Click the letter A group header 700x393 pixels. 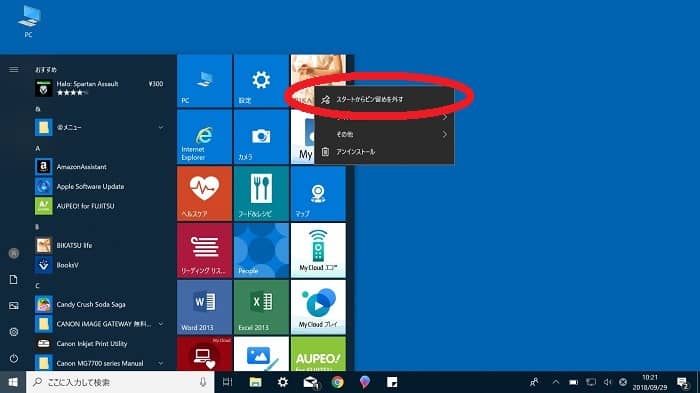[x=38, y=148]
